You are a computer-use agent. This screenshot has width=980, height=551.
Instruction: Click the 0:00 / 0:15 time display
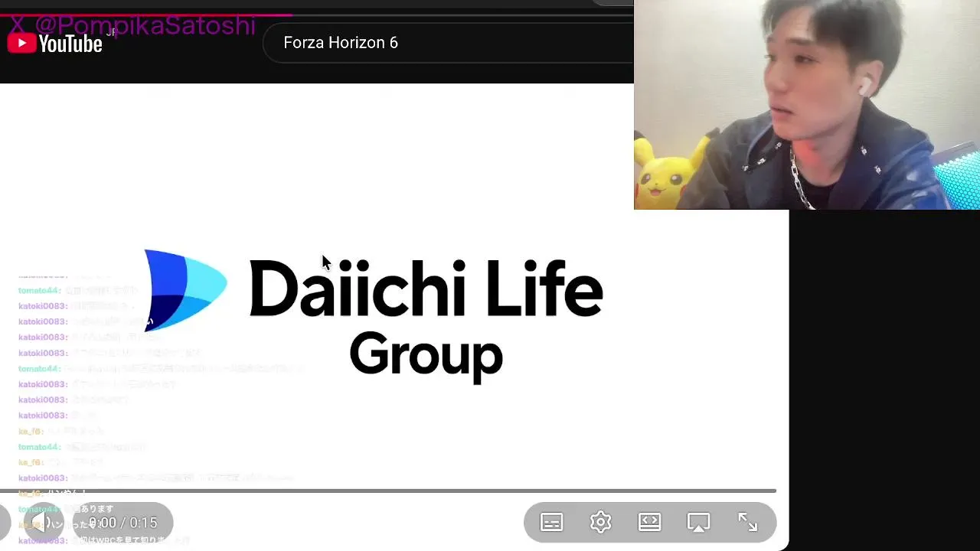tap(122, 523)
